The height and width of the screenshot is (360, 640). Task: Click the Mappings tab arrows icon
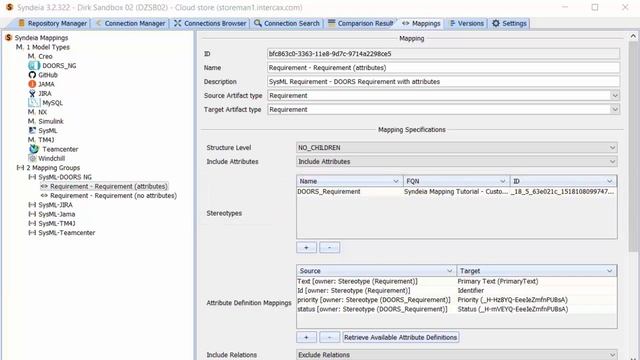coord(405,23)
